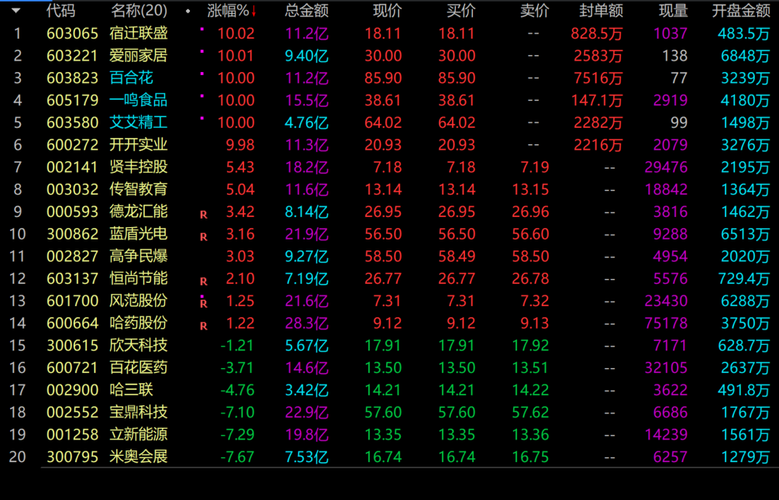Click 封单额 value 828.5万
779x500 pixels.
coord(597,33)
